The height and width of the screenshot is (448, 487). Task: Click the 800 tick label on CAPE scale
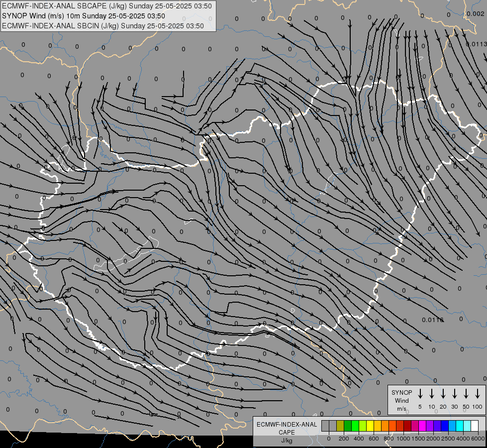tap(389, 439)
